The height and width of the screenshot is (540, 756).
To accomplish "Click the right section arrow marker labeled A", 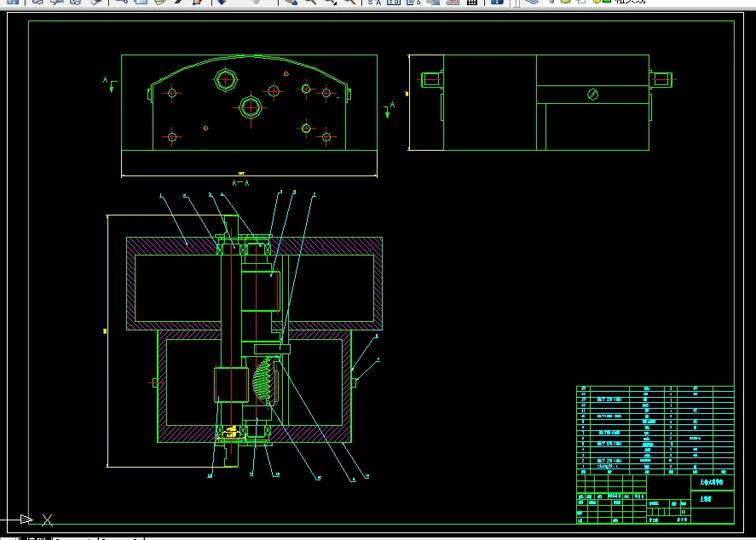I will (x=390, y=111).
